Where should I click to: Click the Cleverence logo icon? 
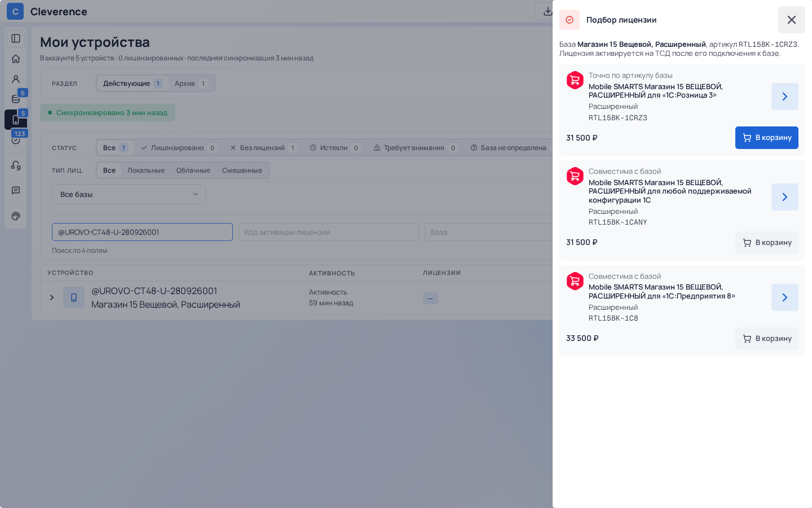15,11
